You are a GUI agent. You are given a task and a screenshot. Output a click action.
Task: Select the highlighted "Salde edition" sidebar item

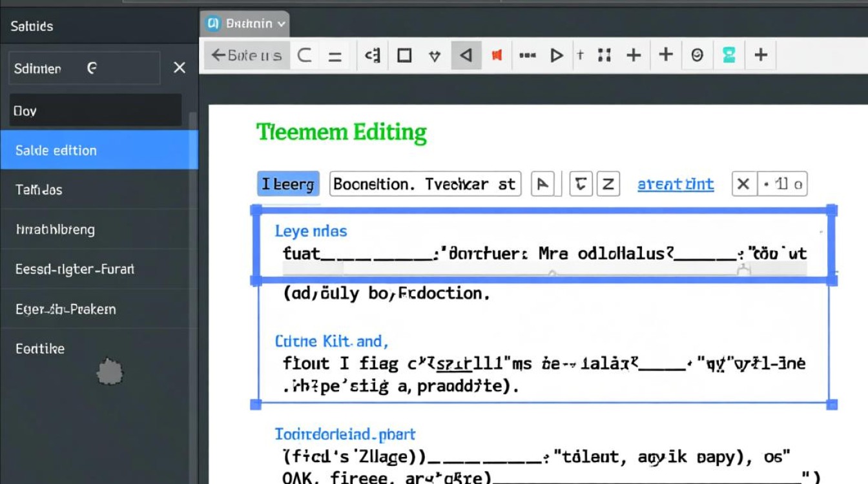(99, 150)
